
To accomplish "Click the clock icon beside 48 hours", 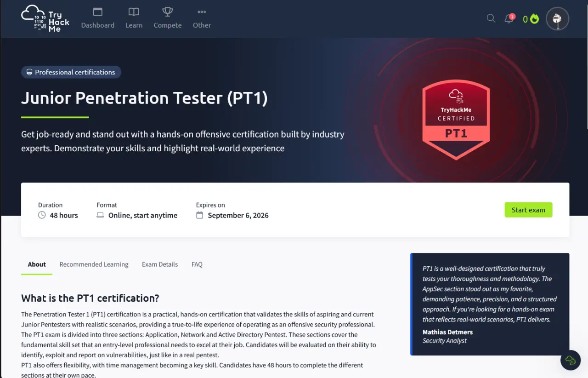I will click(x=42, y=215).
